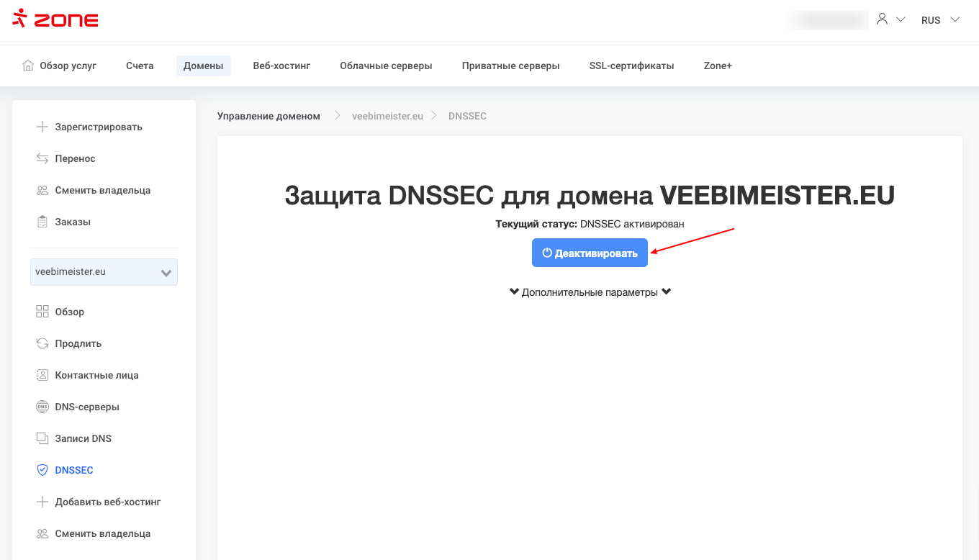
Task: Click the refresh icon beside Продлить
Action: tap(42, 343)
